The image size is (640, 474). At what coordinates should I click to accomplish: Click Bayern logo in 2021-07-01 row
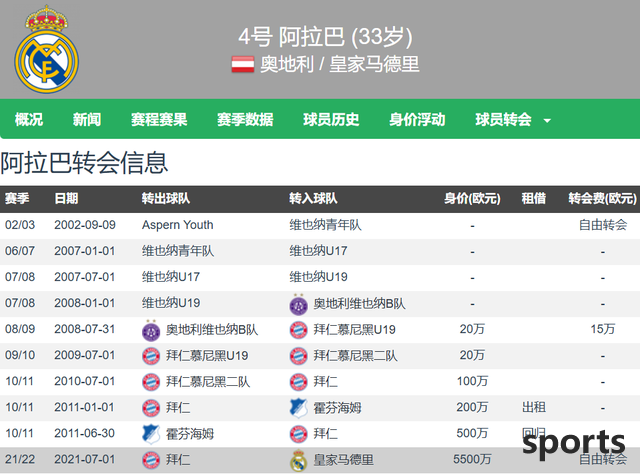point(151,461)
